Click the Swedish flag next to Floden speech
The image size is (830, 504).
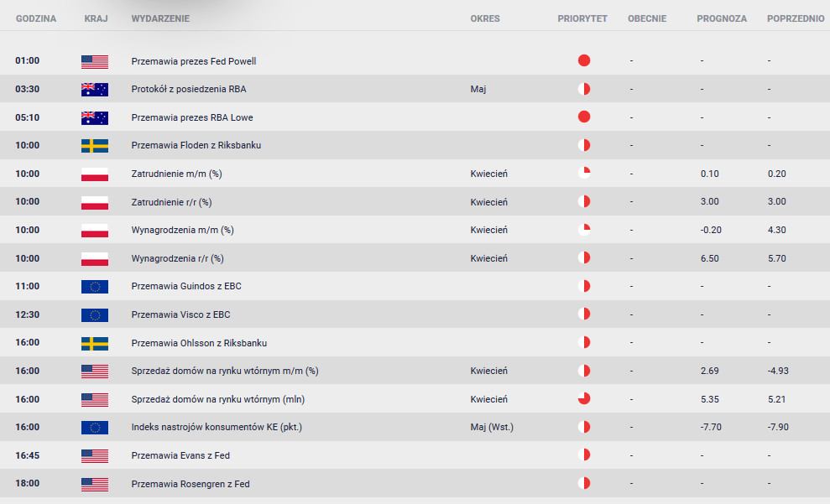(95, 145)
